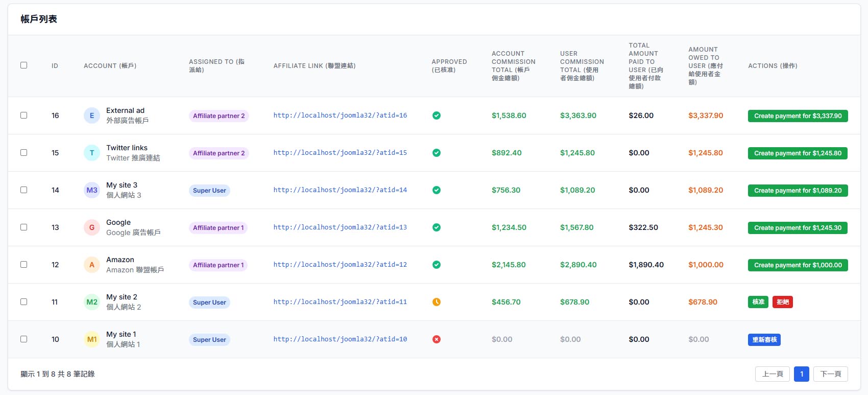Click Affiliate partner 2 badge in External ad row
The width and height of the screenshot is (868, 395).
click(219, 116)
